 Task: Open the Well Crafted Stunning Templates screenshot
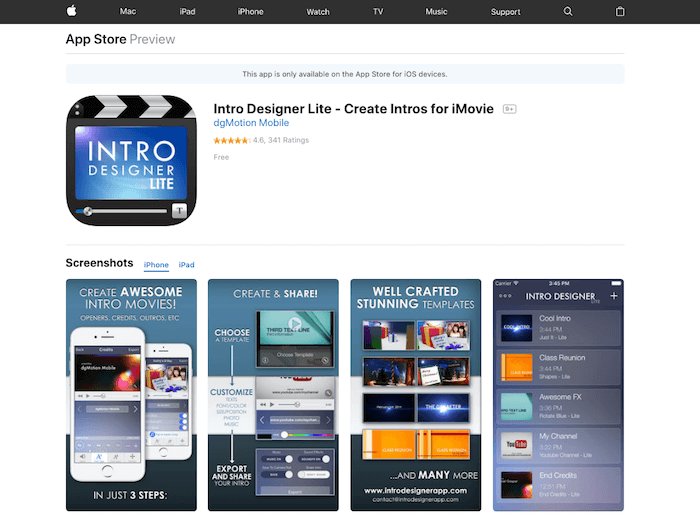point(416,395)
